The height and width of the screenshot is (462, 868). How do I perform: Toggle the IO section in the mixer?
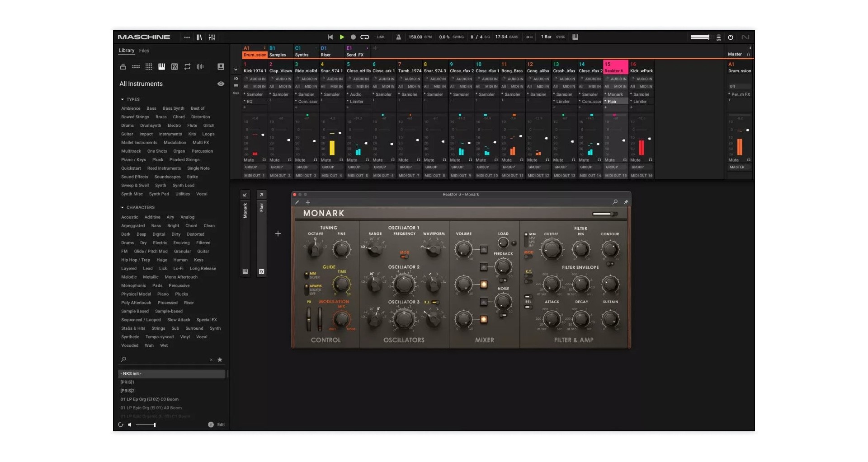point(236,79)
